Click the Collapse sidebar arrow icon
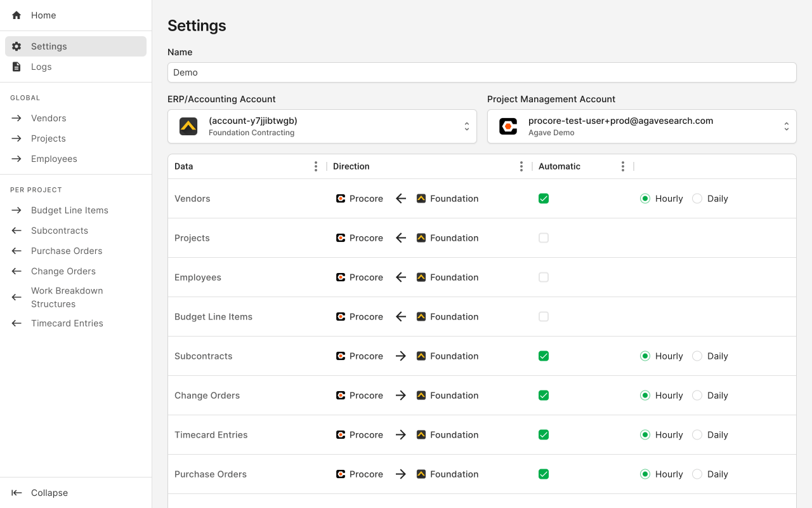This screenshot has width=812, height=508. [16, 493]
